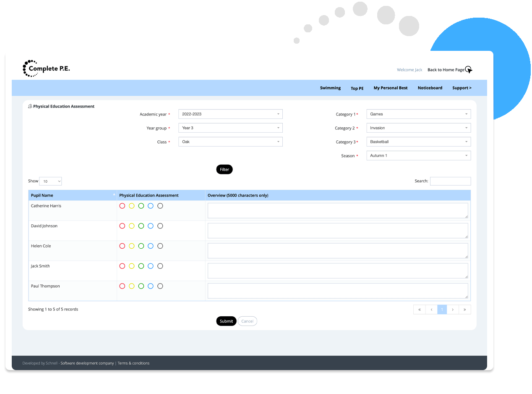
Task: Select blue rating for Jack Smith
Action: pos(151,266)
